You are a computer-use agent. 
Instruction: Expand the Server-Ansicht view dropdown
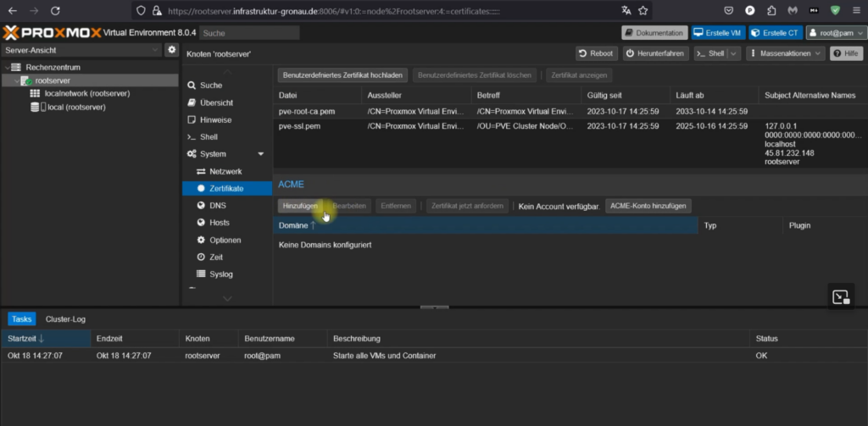pos(154,50)
